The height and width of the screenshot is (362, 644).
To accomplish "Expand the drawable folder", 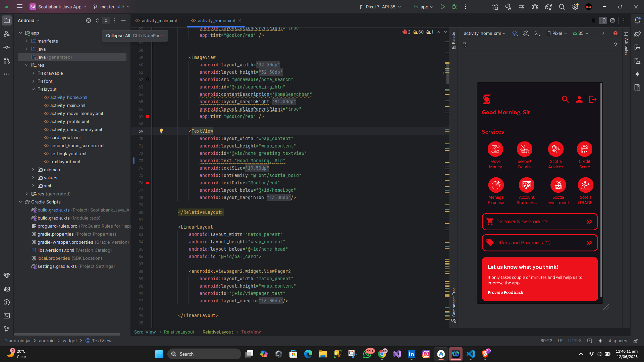I will point(33,73).
